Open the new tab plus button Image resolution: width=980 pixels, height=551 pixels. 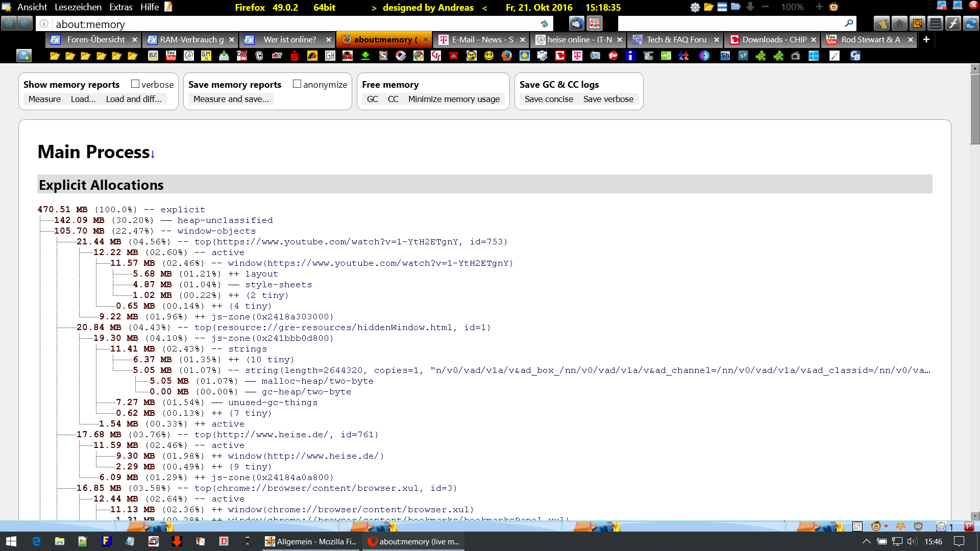926,39
